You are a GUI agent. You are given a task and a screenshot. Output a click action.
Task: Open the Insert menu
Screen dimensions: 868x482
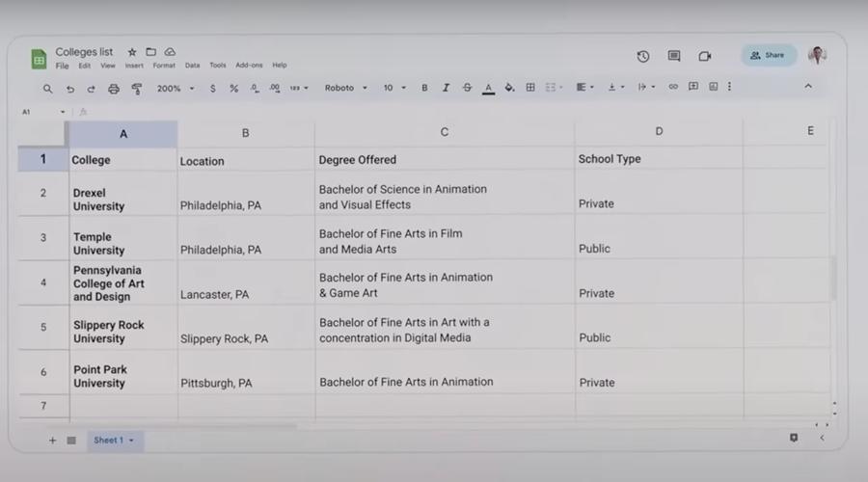click(134, 66)
